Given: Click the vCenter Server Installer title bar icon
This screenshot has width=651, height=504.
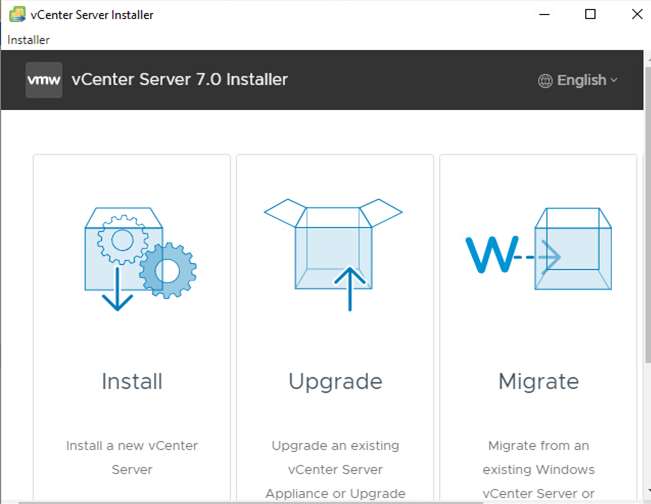Looking at the screenshot, I should click(17, 15).
